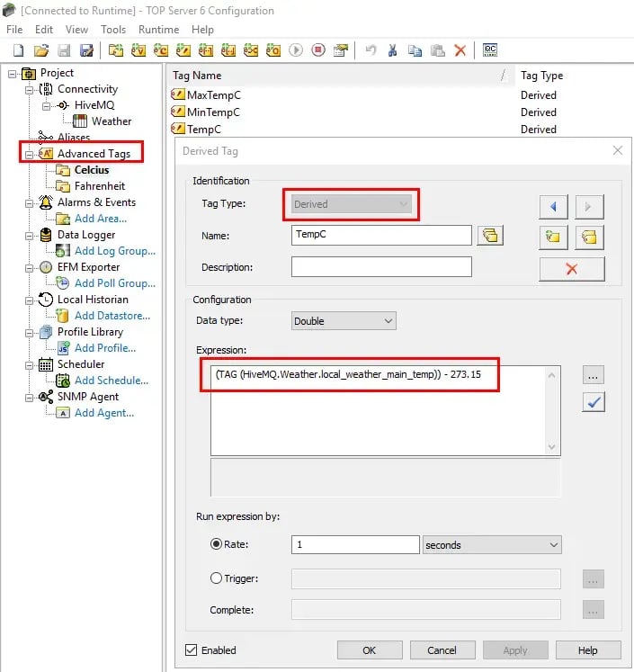
Task: Collapse the Advanced Tags node
Action: coord(29,155)
